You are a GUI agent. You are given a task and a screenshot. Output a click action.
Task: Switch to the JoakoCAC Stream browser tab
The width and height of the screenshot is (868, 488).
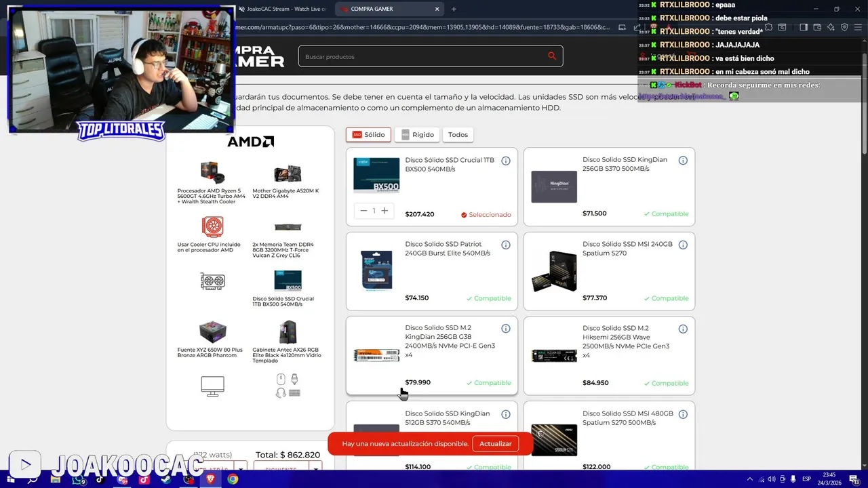(x=281, y=9)
